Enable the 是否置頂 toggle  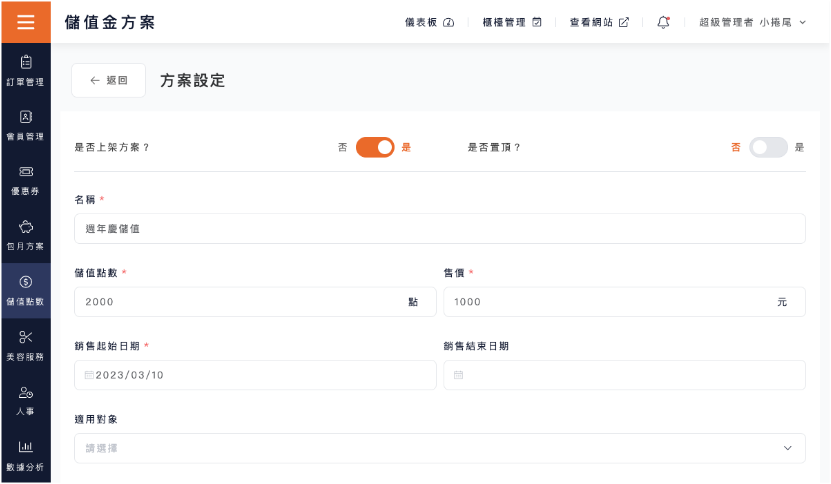768,147
